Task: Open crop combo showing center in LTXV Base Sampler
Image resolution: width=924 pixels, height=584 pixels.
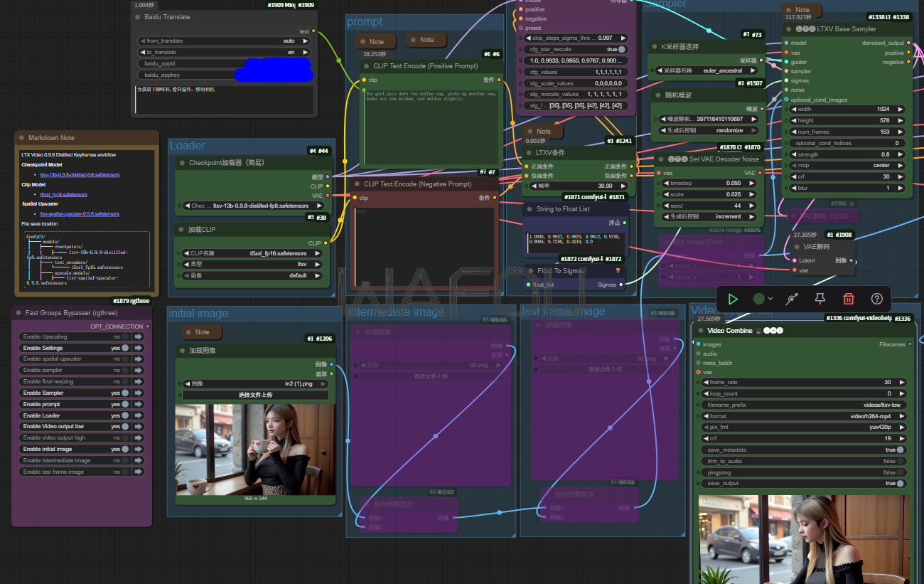Action: [847, 166]
